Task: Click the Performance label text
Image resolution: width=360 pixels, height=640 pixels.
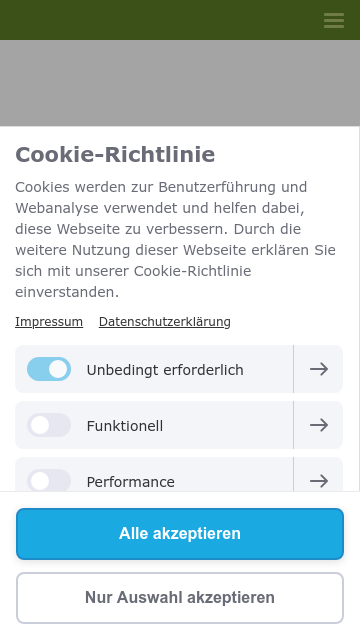Action: (131, 482)
